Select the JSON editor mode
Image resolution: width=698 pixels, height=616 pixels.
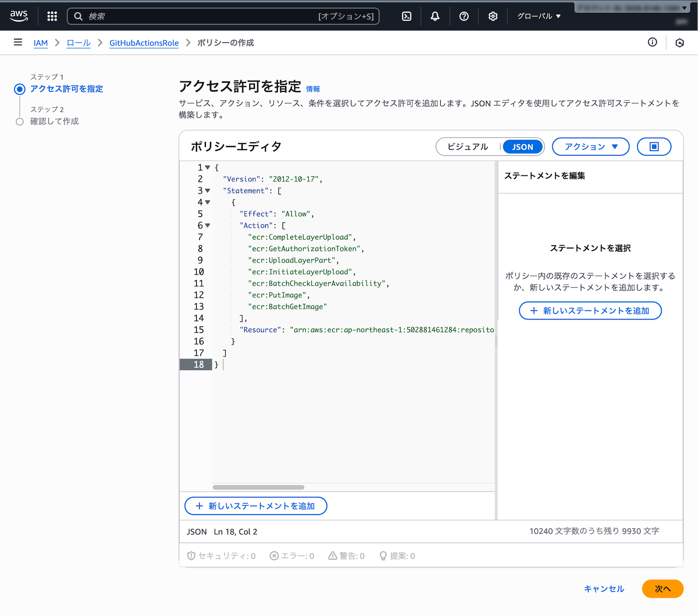pos(523,147)
